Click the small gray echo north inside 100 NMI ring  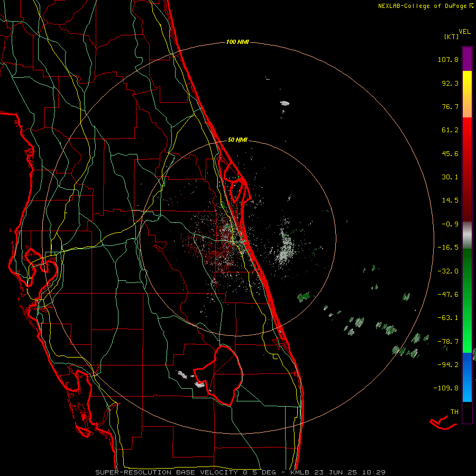(x=285, y=103)
